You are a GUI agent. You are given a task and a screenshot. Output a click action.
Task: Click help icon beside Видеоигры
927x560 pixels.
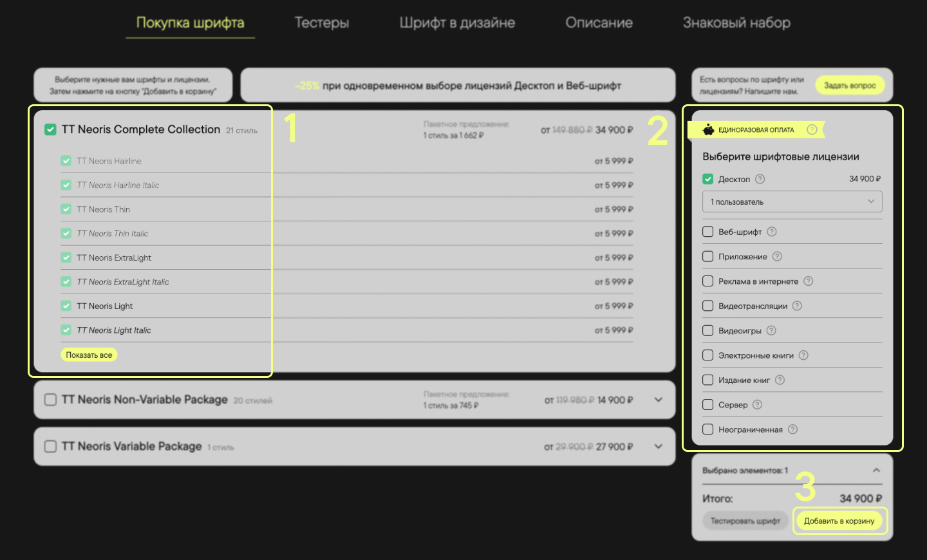point(771,330)
